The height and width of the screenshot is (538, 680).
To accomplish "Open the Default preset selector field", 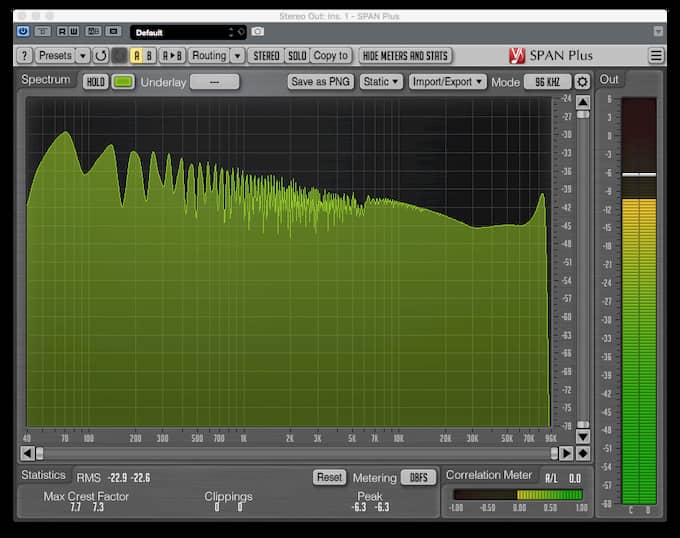I will pyautogui.click(x=188, y=32).
